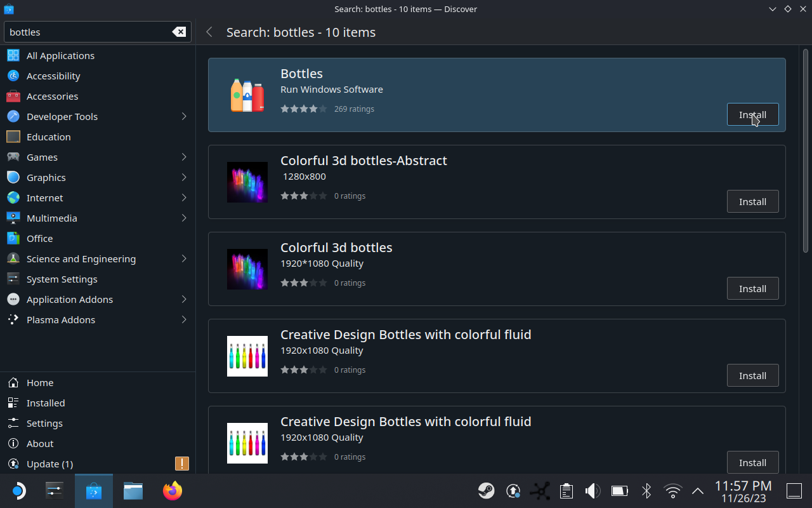Image resolution: width=812 pixels, height=508 pixels.
Task: Open the application launcher in taskbar
Action: 18,491
